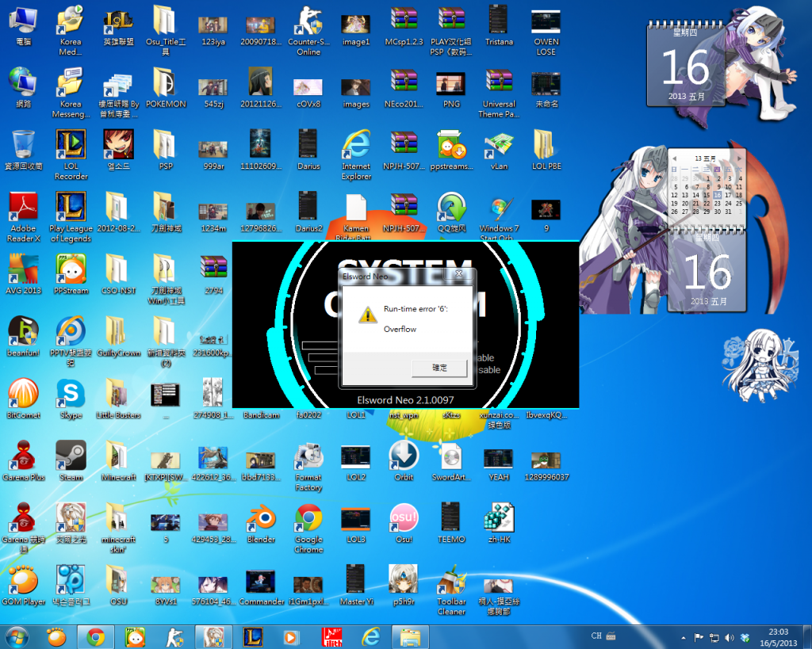Open the BitComet desktop icon
The image size is (812, 649).
pos(23,394)
